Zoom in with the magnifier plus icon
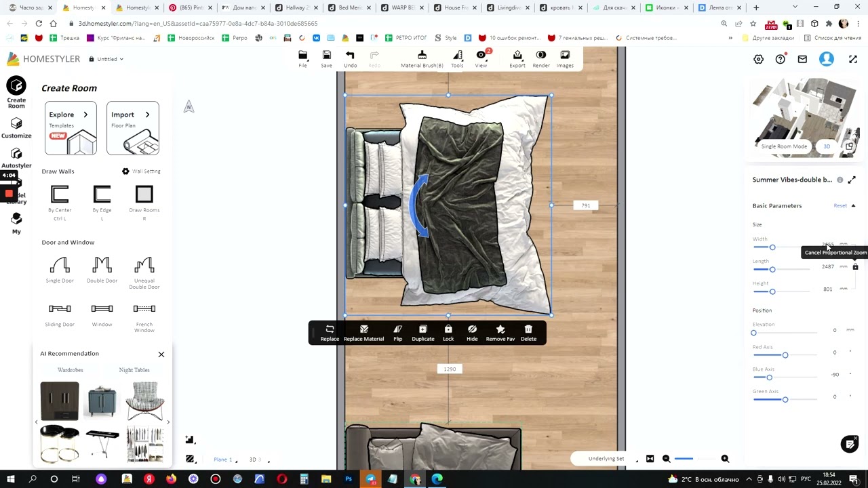Viewport: 868px width, 488px height. coord(725,459)
